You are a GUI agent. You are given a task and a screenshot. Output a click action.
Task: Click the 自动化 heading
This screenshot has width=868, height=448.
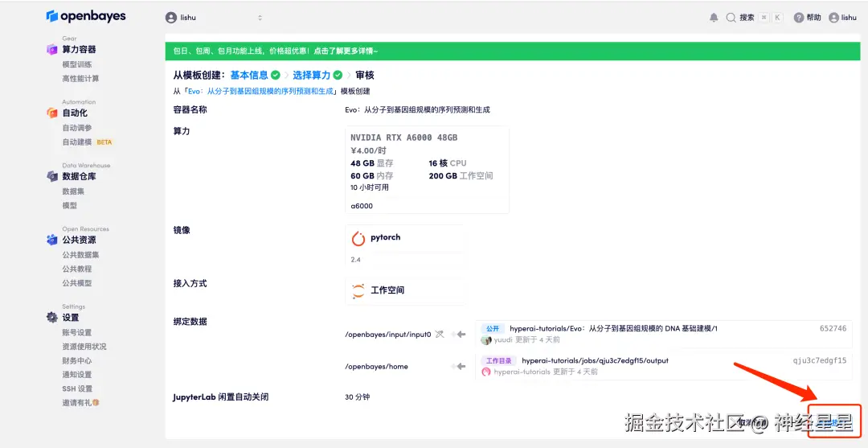point(75,113)
